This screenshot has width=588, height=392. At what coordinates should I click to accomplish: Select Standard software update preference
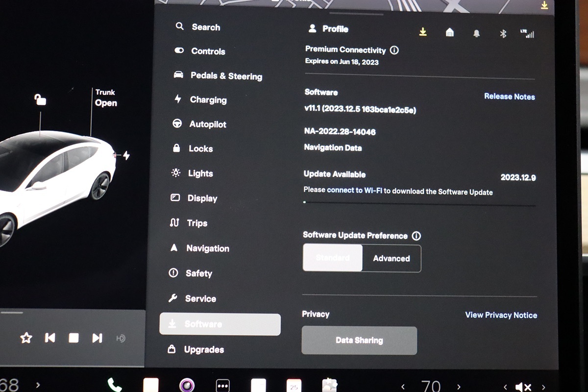(333, 258)
